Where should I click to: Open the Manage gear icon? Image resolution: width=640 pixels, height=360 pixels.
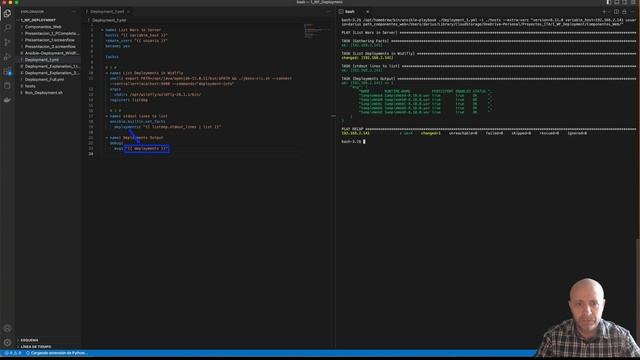[x=7, y=342]
